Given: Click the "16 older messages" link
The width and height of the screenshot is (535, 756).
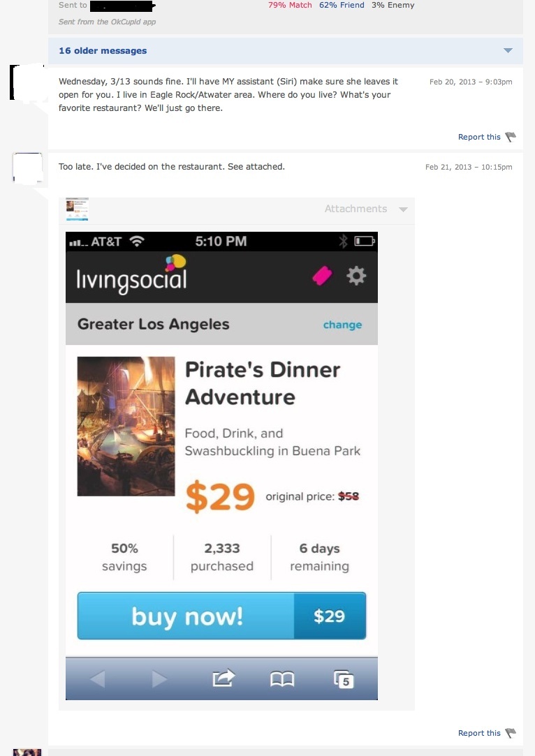Looking at the screenshot, I should [103, 51].
